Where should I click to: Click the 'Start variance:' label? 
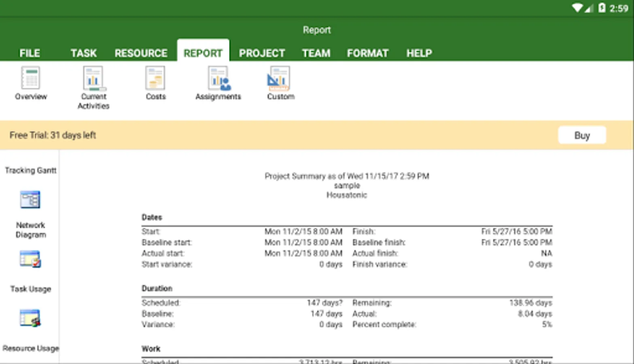[x=167, y=264]
